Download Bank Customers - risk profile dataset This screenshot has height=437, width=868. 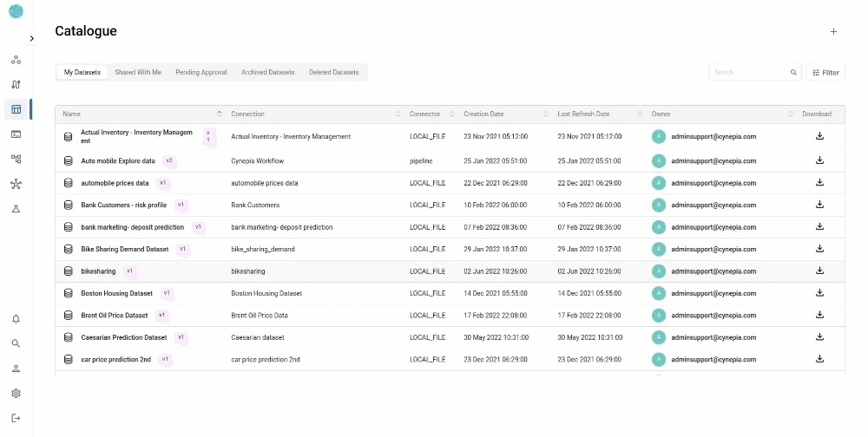pyautogui.click(x=820, y=205)
